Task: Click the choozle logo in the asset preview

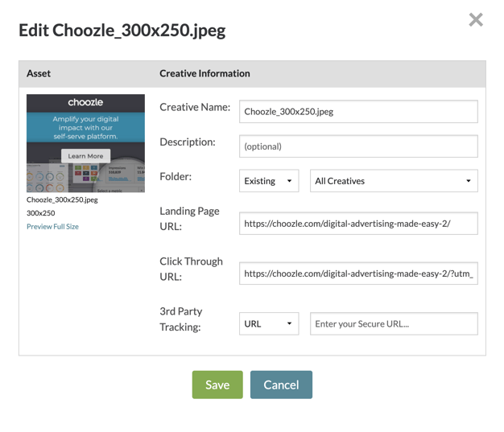Action: 85,102
